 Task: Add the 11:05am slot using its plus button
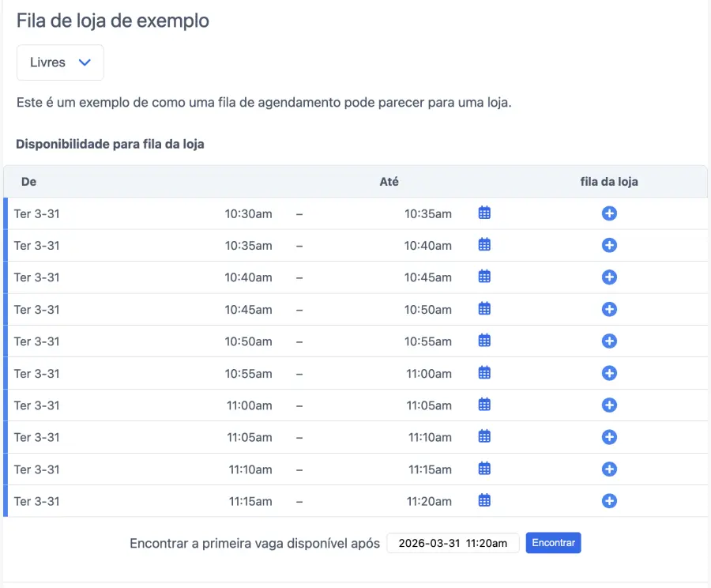coord(609,437)
